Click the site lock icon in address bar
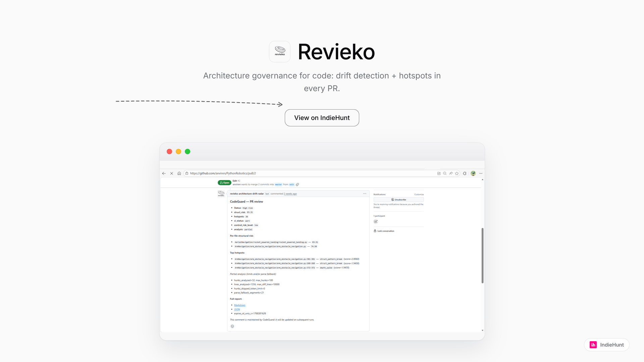Viewport: 644px width, 362px height. (x=187, y=173)
